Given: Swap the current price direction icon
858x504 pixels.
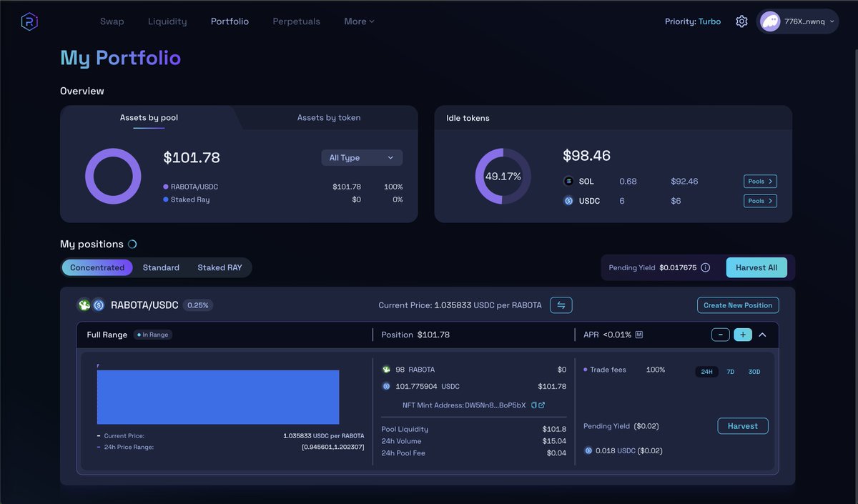Looking at the screenshot, I should tap(561, 305).
